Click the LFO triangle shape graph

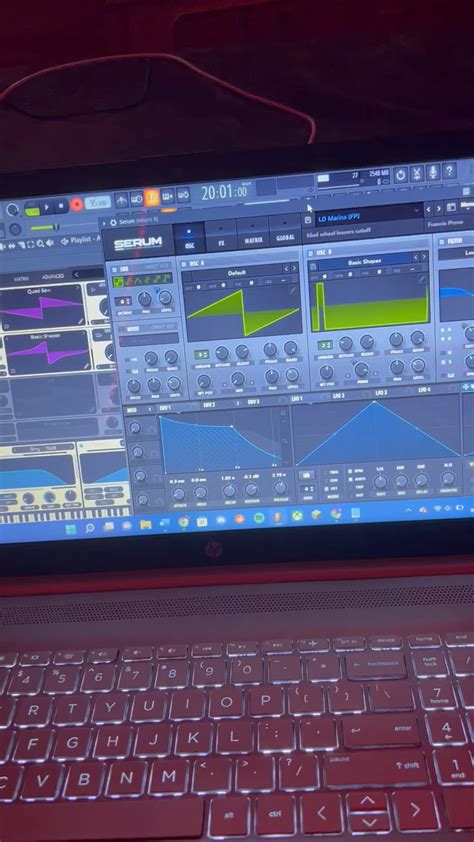[378, 432]
